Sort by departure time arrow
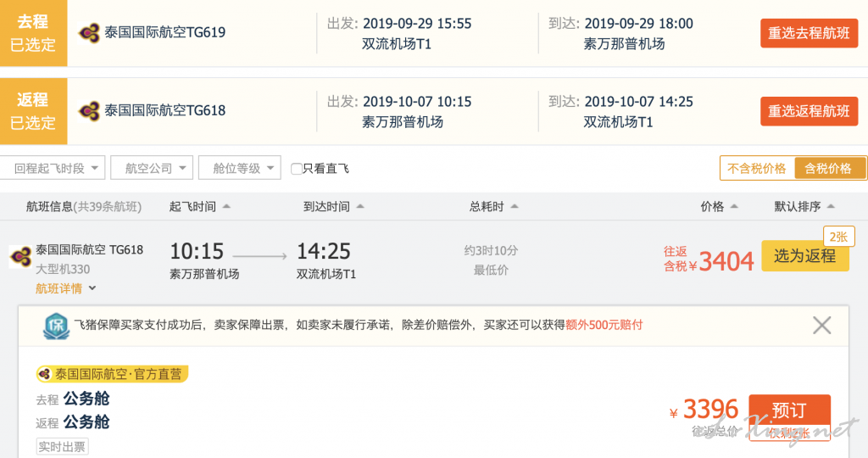 [x=226, y=207]
